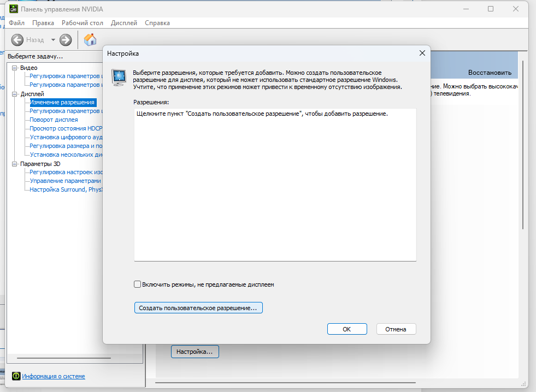Enable "Включить режимы, не предлагаемые дисплеем" checkbox

click(138, 284)
